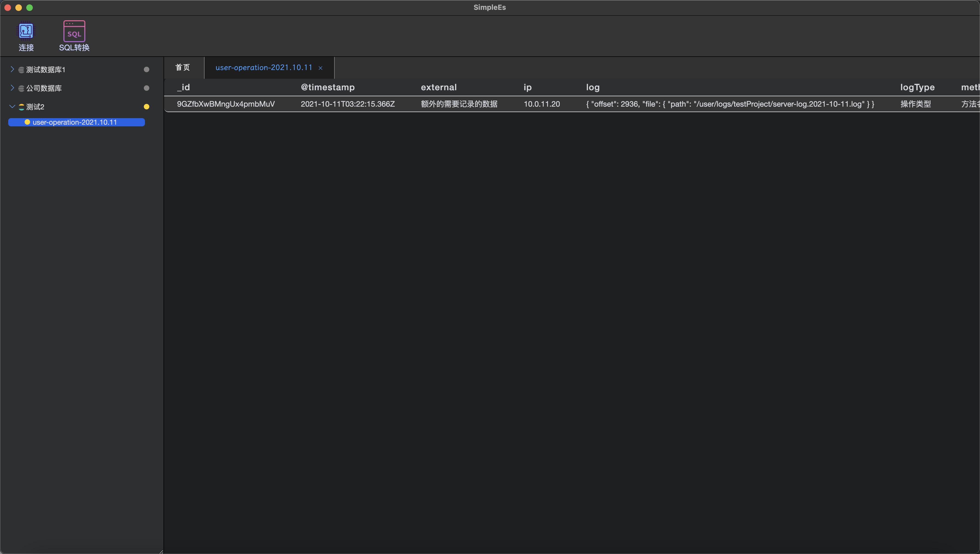Open the SQL转换 converter tool
This screenshot has width=980, height=554.
point(74,36)
